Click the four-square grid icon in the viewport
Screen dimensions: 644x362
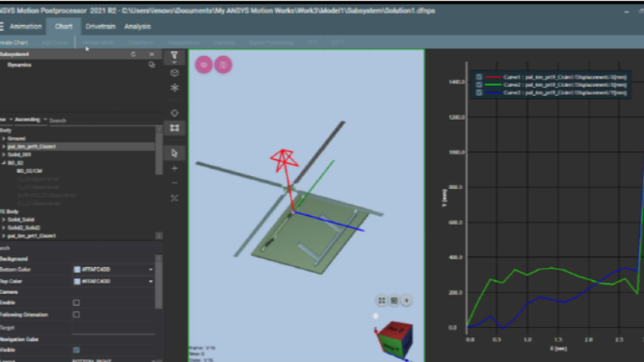pos(382,300)
